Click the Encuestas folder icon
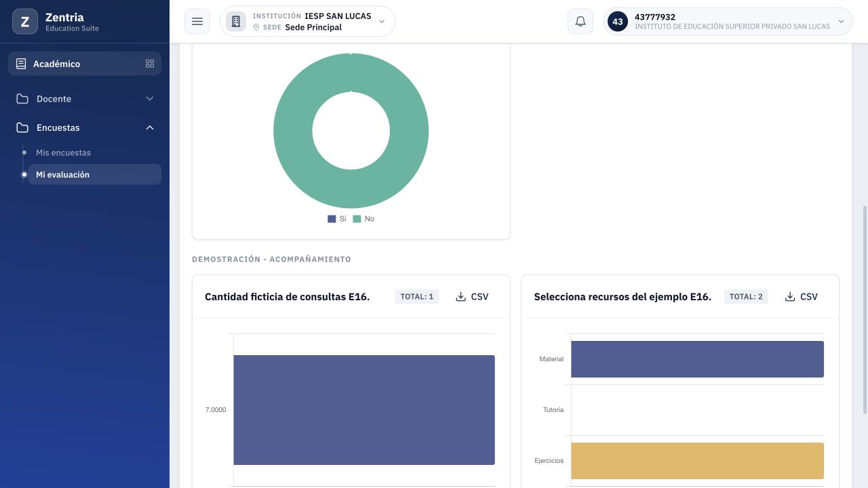 point(22,127)
